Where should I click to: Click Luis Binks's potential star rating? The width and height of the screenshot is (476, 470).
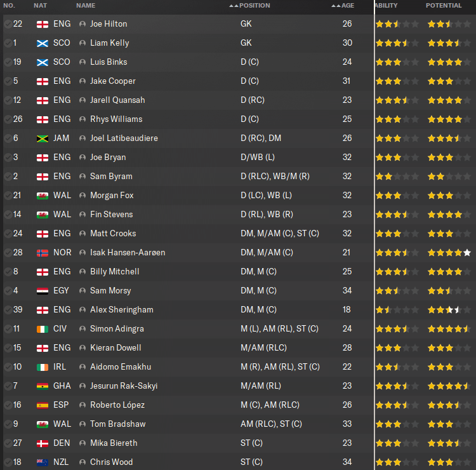coord(445,62)
